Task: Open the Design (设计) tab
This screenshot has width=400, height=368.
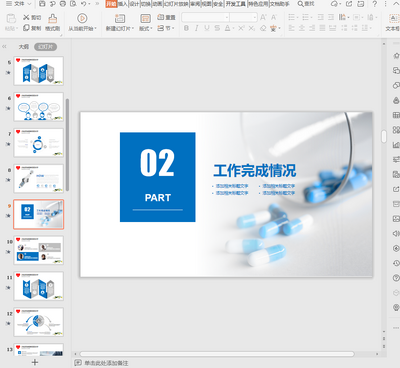Action: click(134, 4)
